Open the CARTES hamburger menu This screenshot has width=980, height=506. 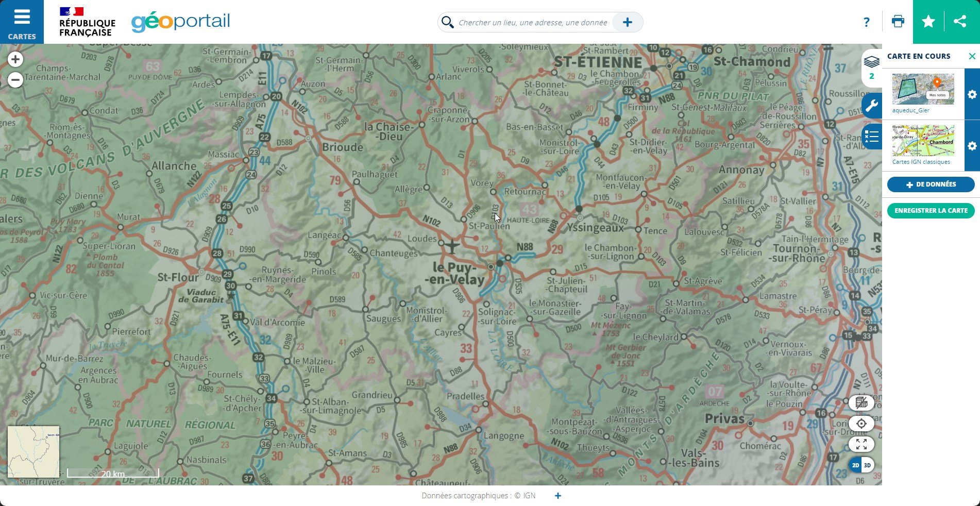[x=22, y=22]
